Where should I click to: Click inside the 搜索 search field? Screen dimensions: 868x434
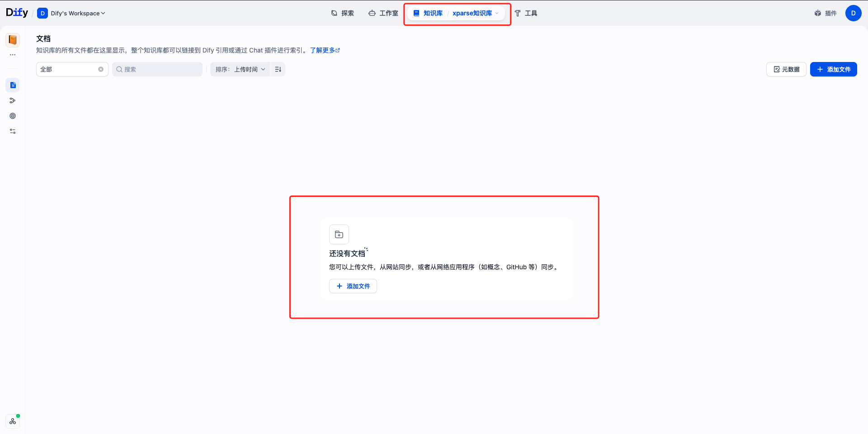coord(157,69)
